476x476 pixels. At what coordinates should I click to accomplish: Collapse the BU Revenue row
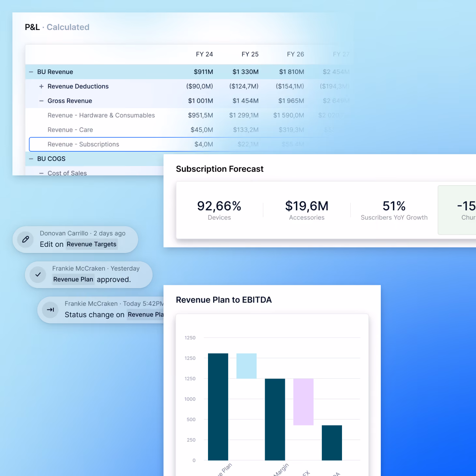(x=31, y=72)
